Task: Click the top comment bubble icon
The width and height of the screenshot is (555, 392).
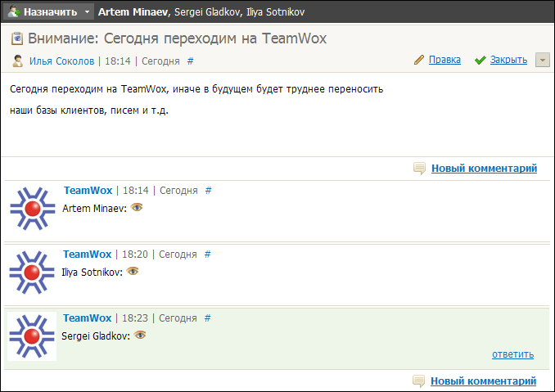Action: (x=419, y=169)
